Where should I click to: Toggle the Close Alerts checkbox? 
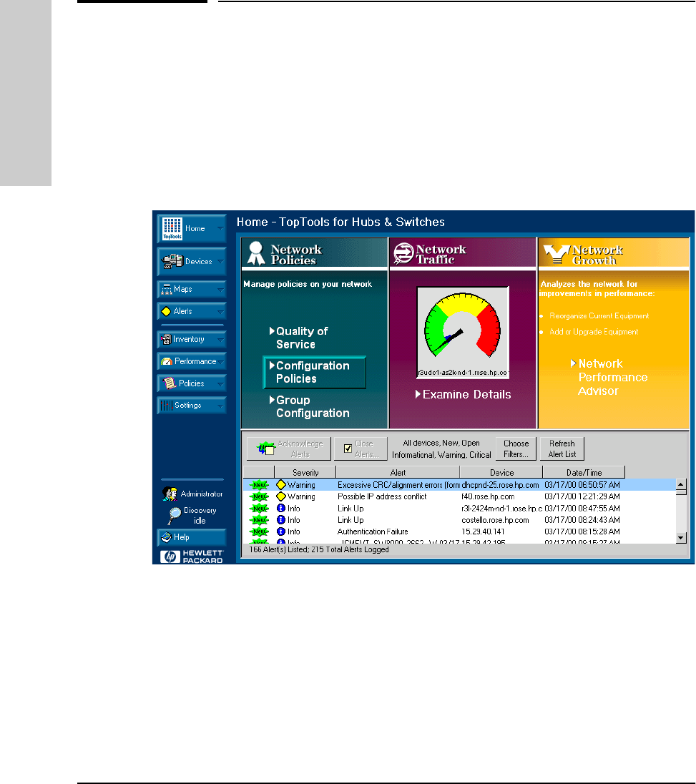[348, 449]
